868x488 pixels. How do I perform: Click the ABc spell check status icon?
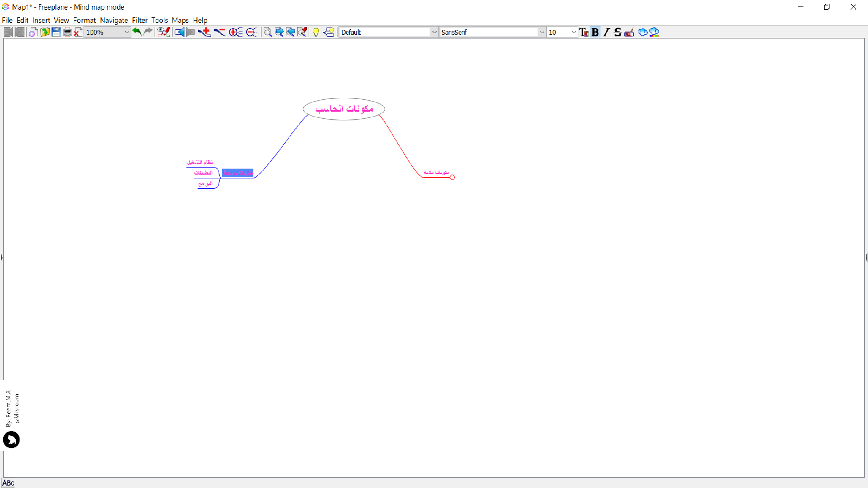pyautogui.click(x=8, y=483)
